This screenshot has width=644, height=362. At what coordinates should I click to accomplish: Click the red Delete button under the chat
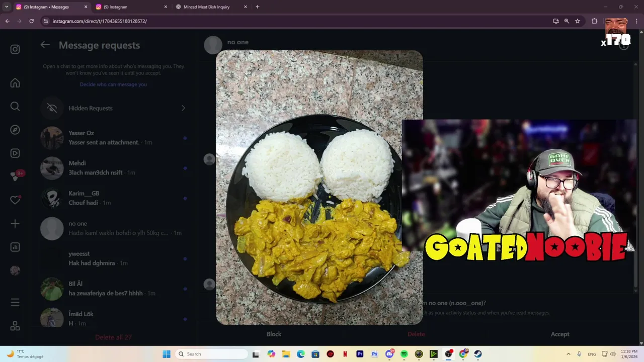tap(416, 334)
